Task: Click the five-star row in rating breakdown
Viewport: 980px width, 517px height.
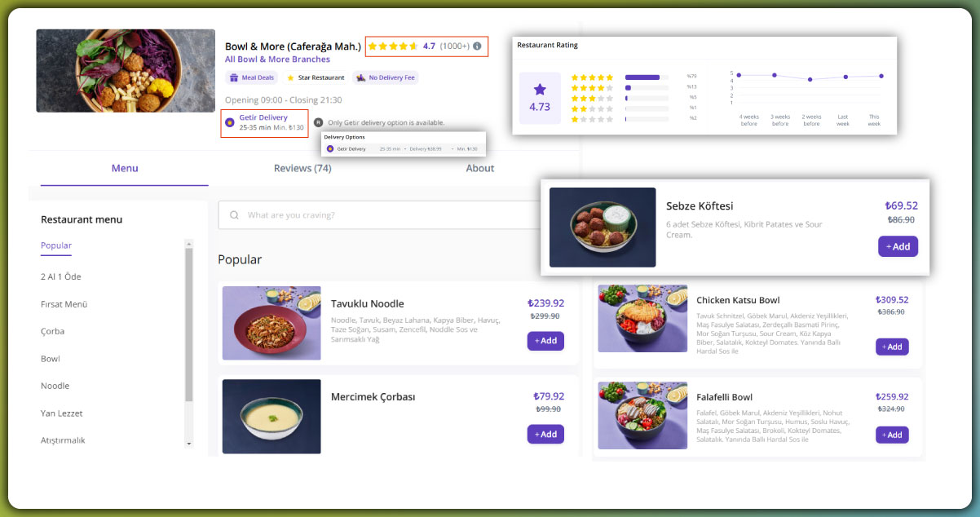Action: 633,77
